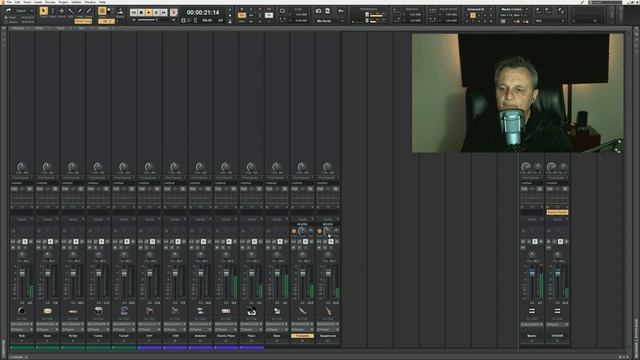
Task: Click the Master bus volume fader
Action: (x=532, y=273)
